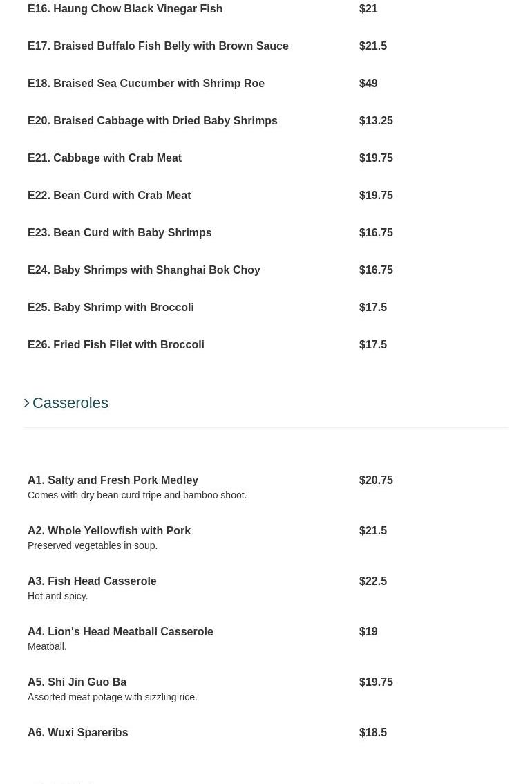
Task: Select A1 Salty and Fresh Pork Medley
Action: click(x=113, y=480)
